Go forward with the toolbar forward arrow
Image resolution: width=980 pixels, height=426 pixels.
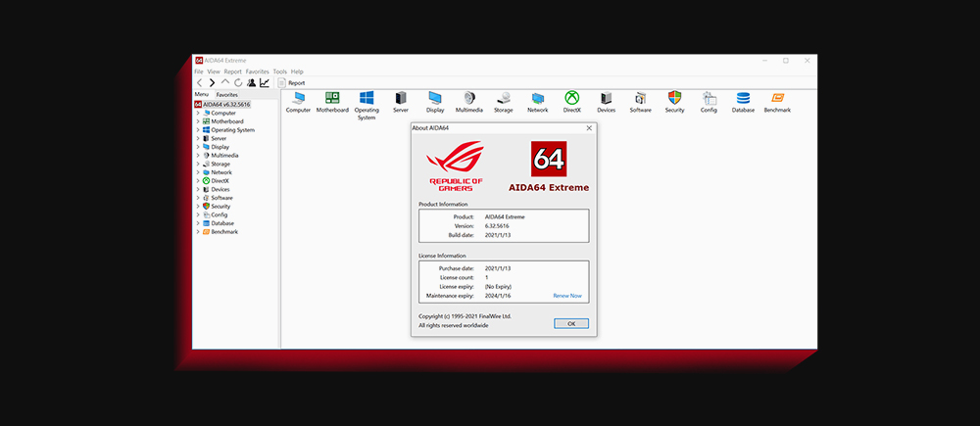(x=212, y=82)
